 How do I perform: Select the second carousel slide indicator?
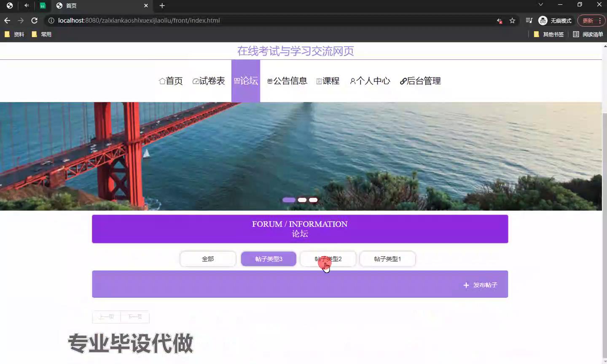coord(302,200)
